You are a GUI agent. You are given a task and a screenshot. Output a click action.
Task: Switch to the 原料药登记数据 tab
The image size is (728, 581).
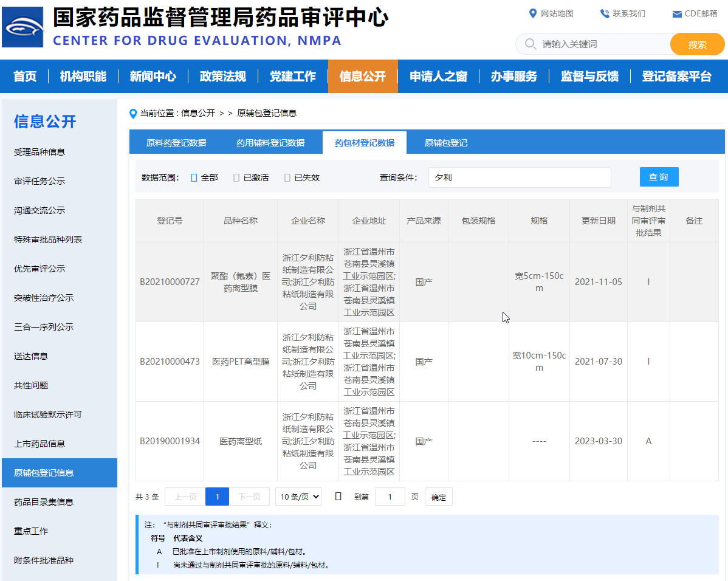pos(176,143)
